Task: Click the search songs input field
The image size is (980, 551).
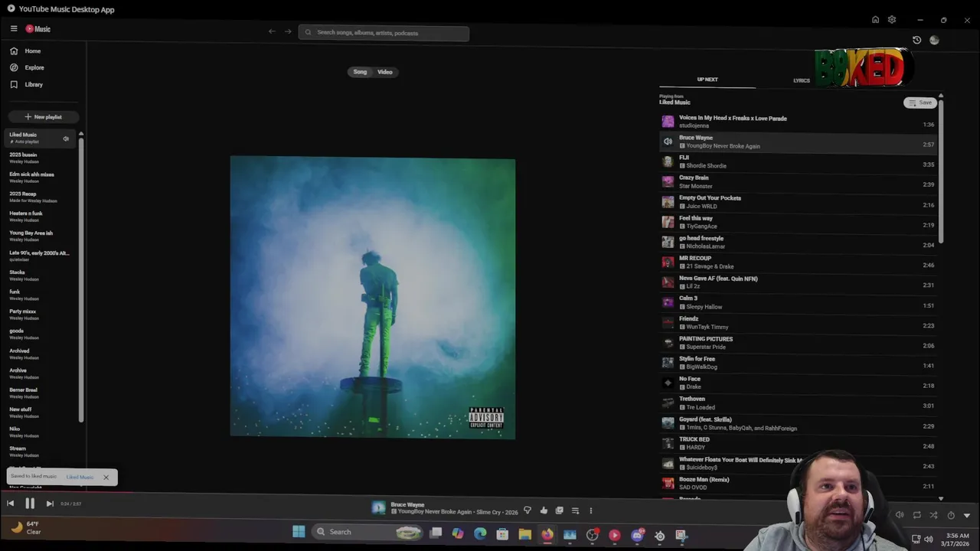Action: click(384, 33)
